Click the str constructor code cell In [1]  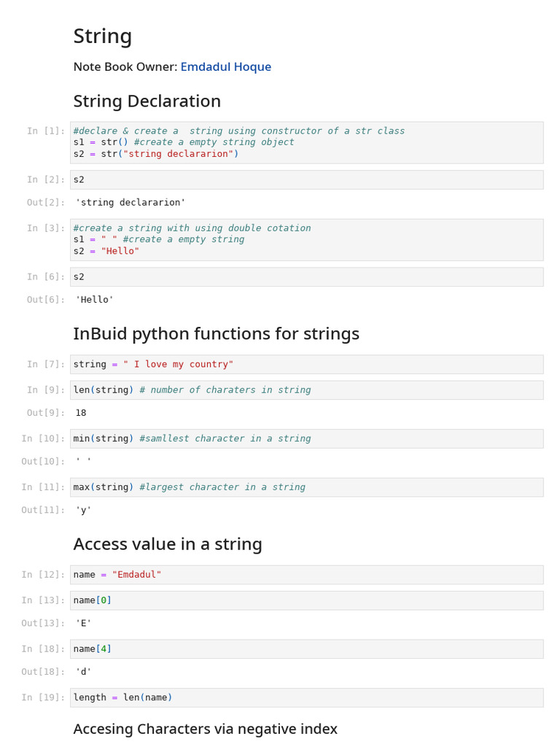(x=306, y=142)
